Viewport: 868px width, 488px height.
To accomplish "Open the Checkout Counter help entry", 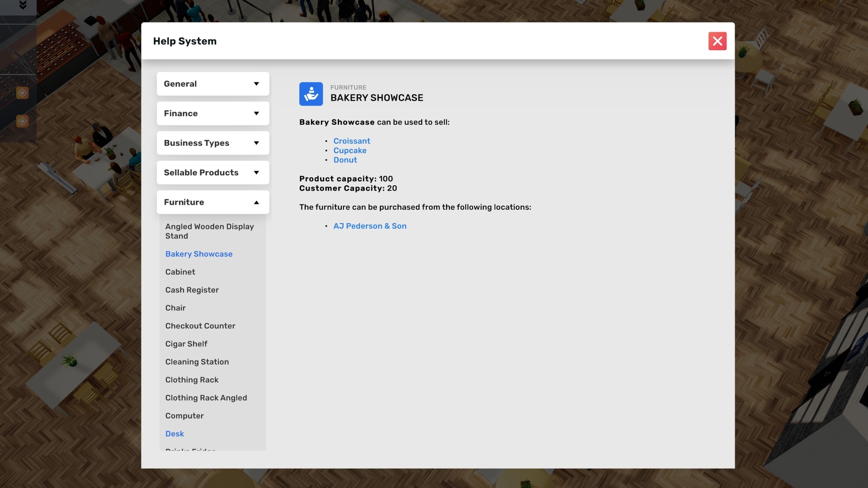I will point(200,326).
